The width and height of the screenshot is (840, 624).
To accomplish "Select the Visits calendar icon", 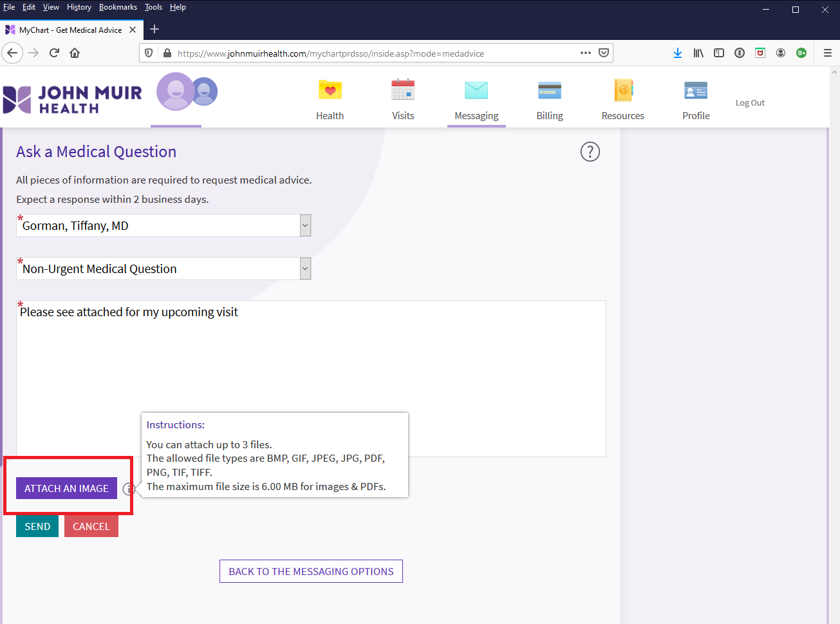I will click(403, 91).
